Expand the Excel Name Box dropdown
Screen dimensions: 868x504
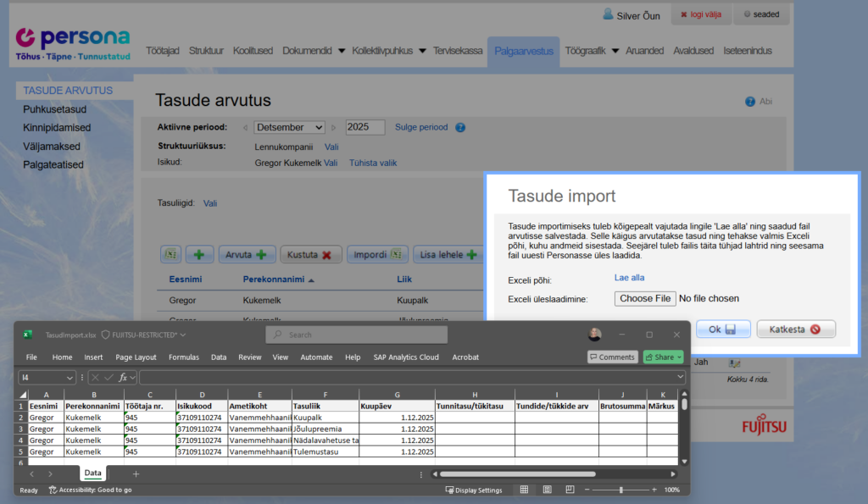pyautogui.click(x=70, y=377)
